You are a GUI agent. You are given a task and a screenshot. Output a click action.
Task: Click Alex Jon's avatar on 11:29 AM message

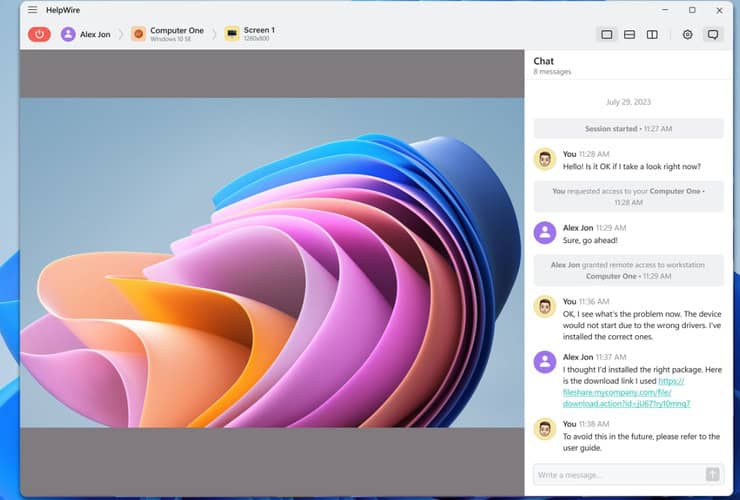pos(545,233)
